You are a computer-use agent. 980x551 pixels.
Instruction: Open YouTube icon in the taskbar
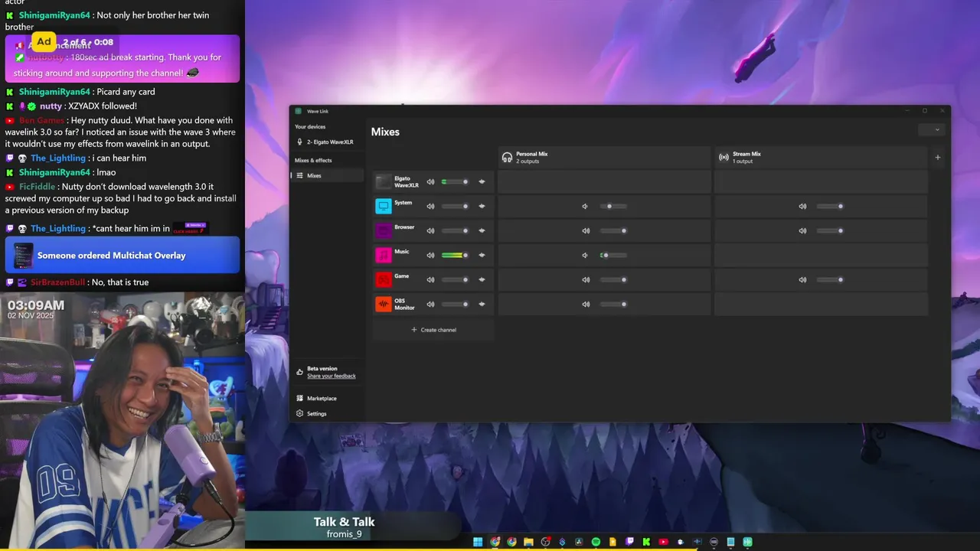(x=663, y=542)
